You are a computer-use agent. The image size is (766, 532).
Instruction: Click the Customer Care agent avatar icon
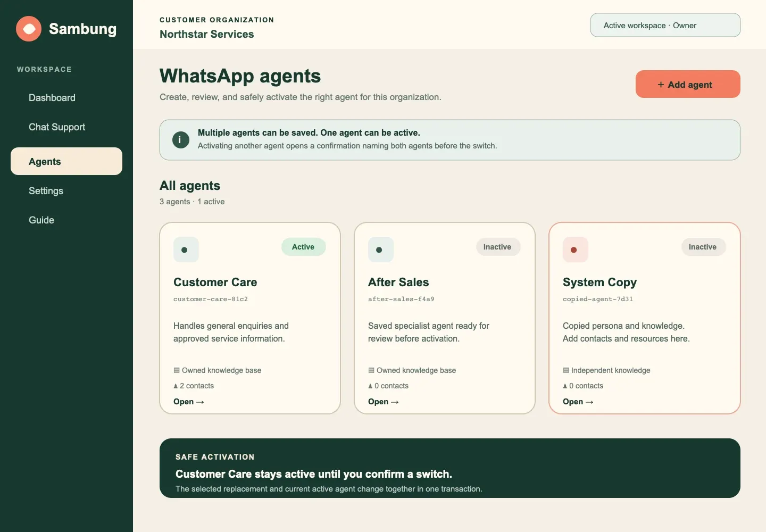(186, 250)
